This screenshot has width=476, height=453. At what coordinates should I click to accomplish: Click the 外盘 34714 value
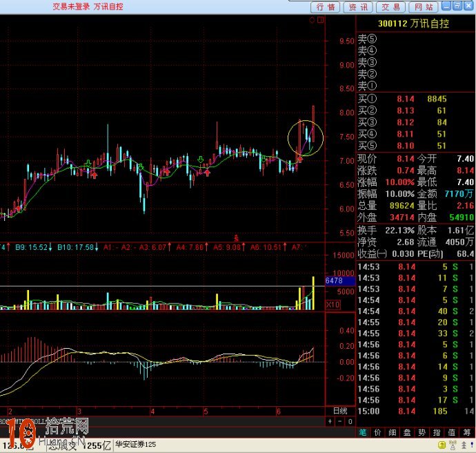click(x=402, y=218)
